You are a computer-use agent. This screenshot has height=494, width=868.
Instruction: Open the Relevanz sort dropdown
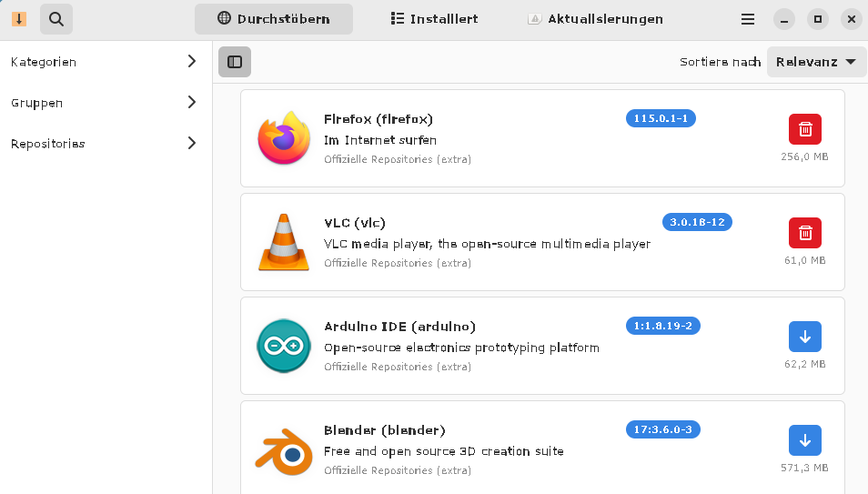tap(815, 62)
